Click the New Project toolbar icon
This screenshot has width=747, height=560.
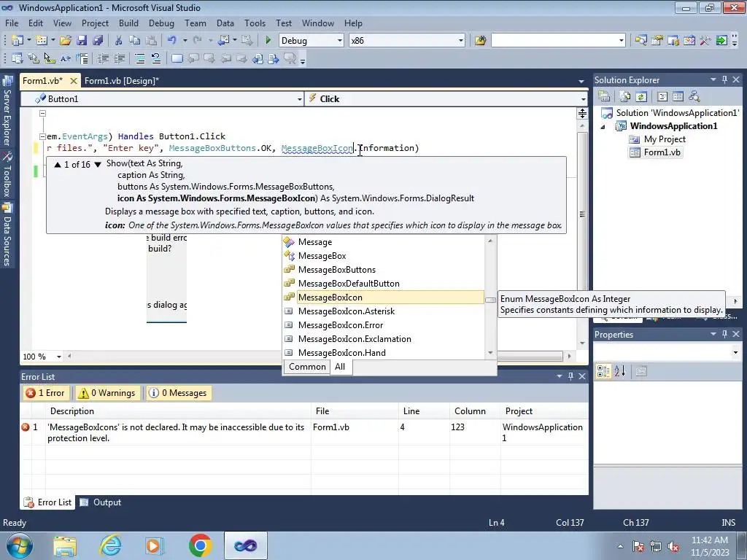pyautogui.click(x=18, y=41)
